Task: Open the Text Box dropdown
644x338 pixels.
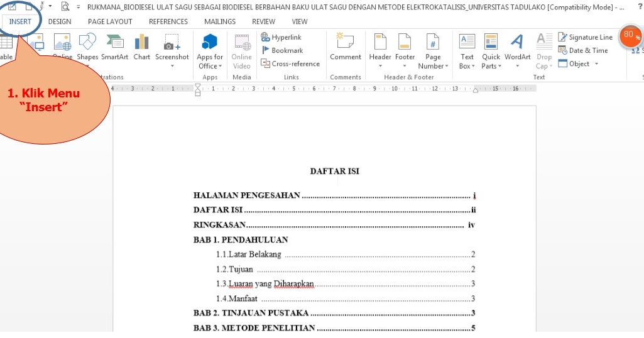Action: 467,52
